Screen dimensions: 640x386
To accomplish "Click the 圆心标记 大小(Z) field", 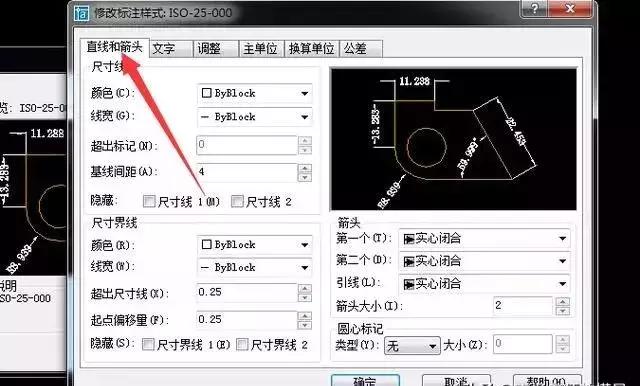I will coord(523,345).
